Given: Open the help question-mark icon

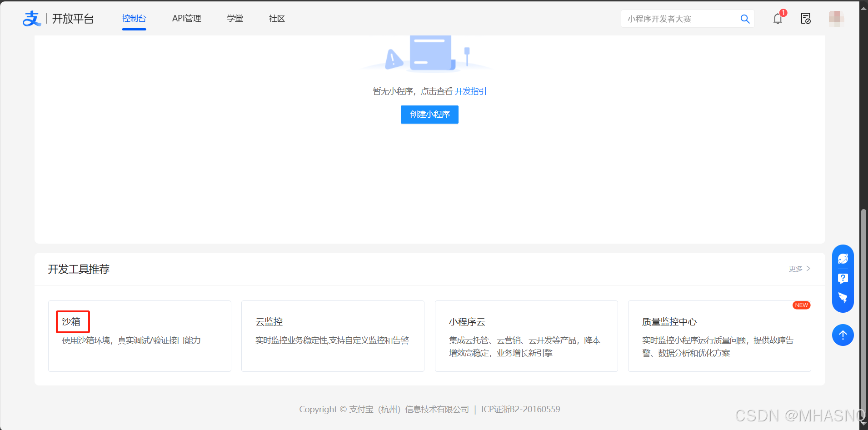Looking at the screenshot, I should 843,278.
